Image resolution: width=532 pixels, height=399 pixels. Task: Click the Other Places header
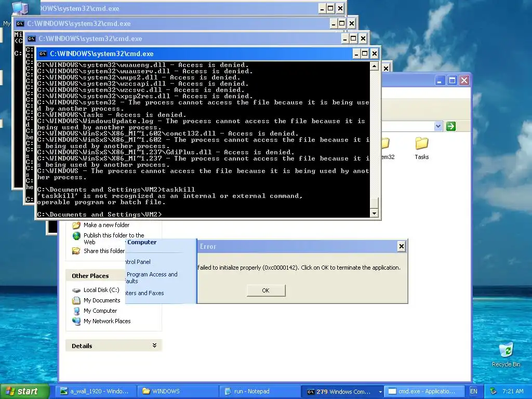(x=90, y=276)
